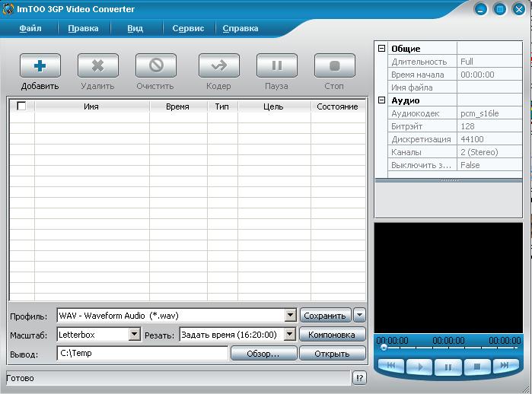Click the player stop button

pyautogui.click(x=476, y=367)
